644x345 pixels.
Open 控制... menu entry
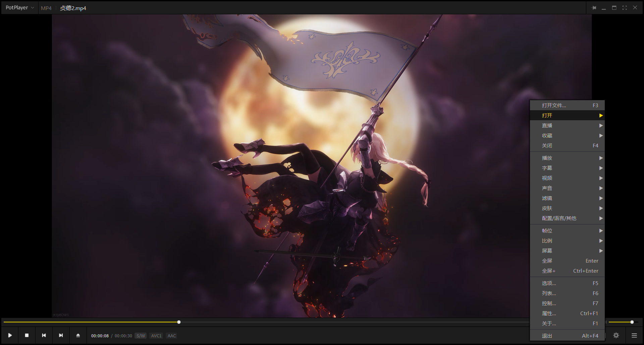[567, 303]
